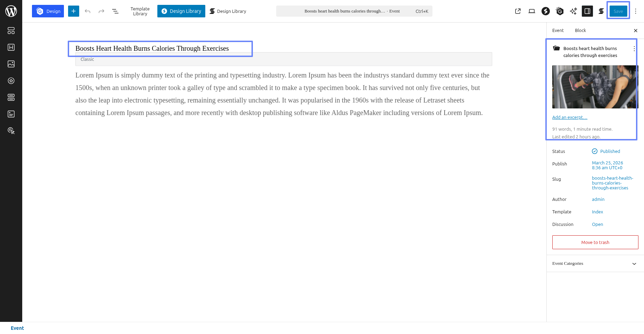Click the View event external link icon
This screenshot has width=644, height=334.
(x=518, y=11)
